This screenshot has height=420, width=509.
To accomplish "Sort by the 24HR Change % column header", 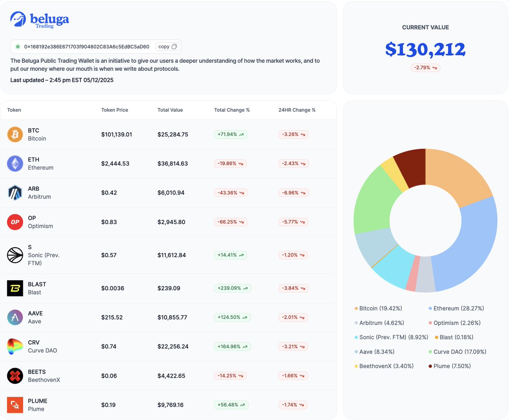I will (x=297, y=110).
